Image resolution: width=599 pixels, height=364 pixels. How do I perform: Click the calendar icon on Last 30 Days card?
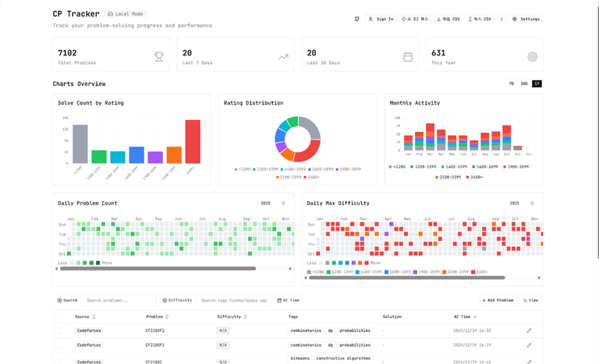coord(408,56)
